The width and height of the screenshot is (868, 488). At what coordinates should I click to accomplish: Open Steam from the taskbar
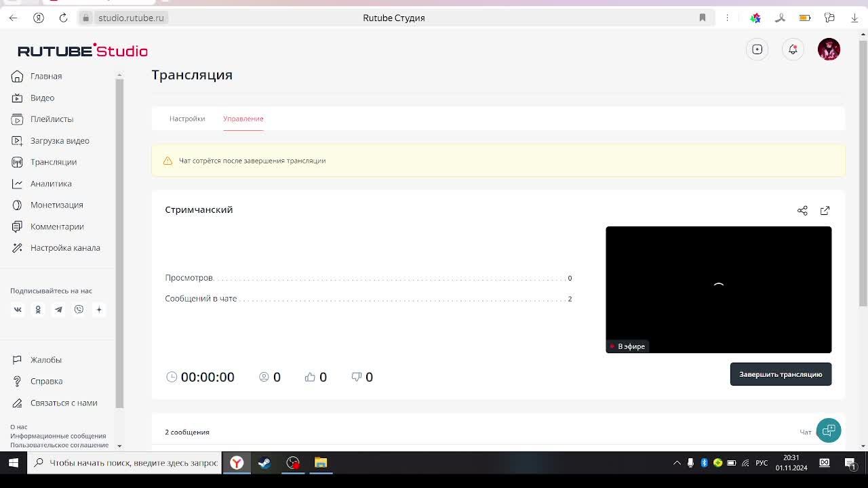tap(264, 463)
